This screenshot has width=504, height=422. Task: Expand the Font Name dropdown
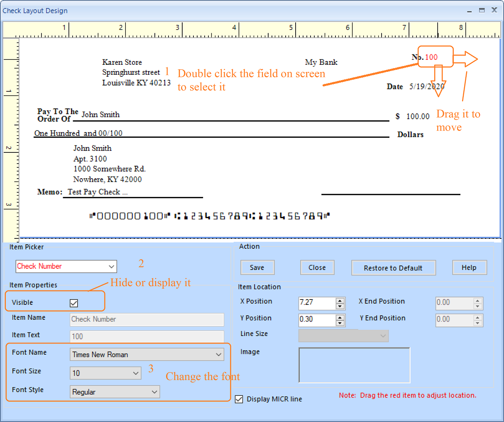218,355
